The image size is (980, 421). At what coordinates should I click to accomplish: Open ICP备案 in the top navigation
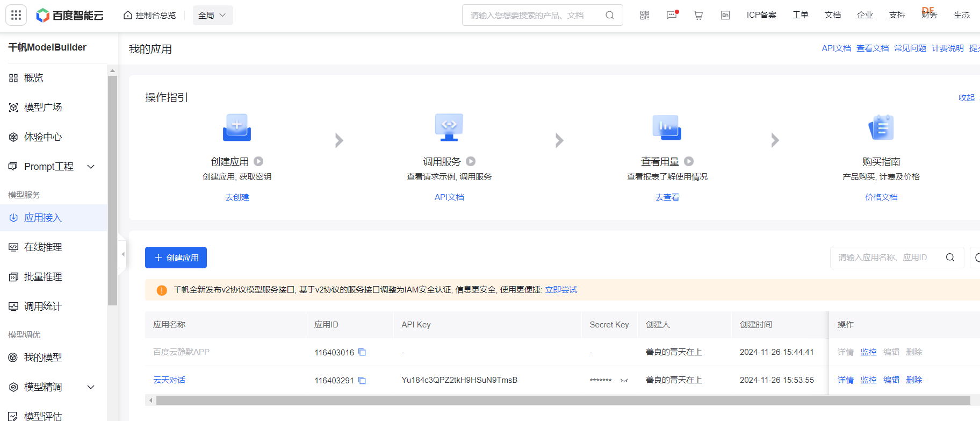point(761,15)
